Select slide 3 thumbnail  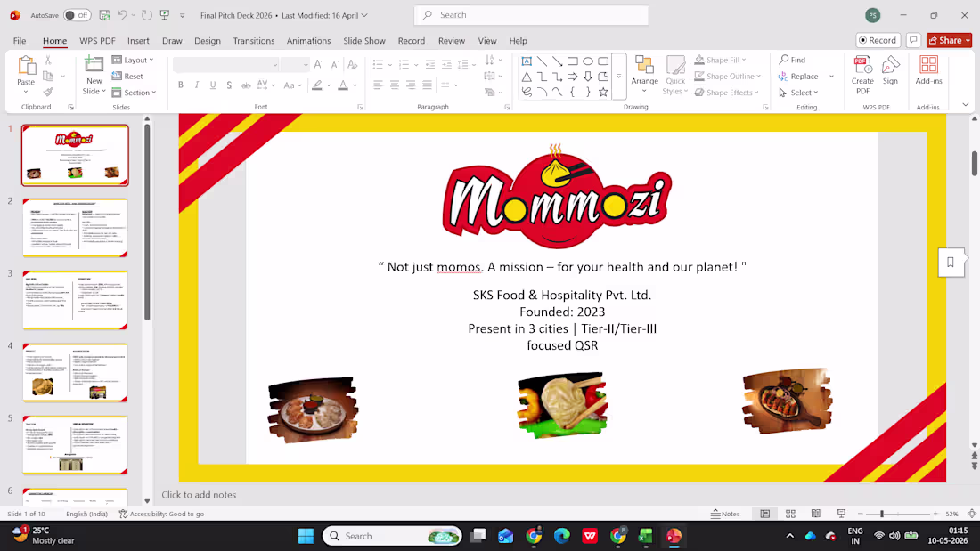(x=75, y=300)
